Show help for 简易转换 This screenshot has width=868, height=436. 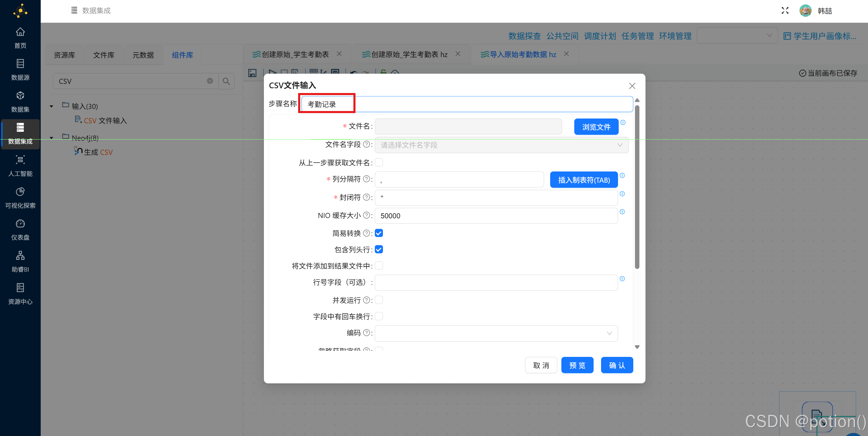pyautogui.click(x=366, y=233)
